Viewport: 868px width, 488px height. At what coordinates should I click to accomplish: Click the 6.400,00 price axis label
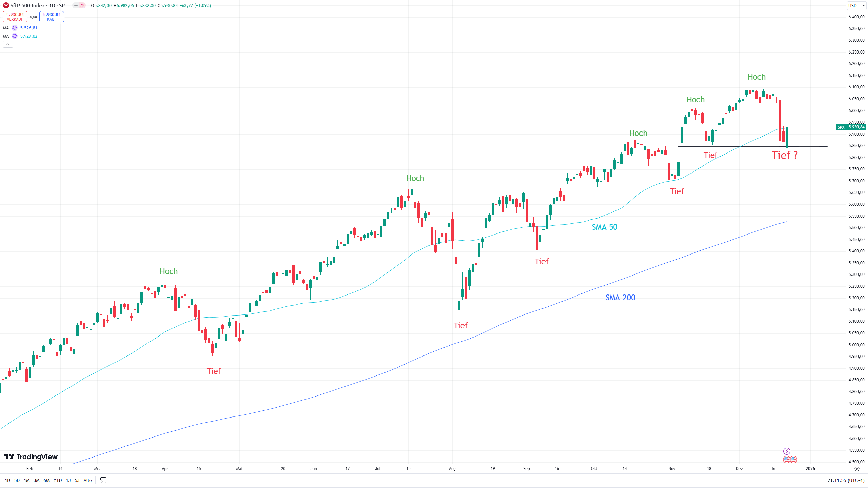856,17
